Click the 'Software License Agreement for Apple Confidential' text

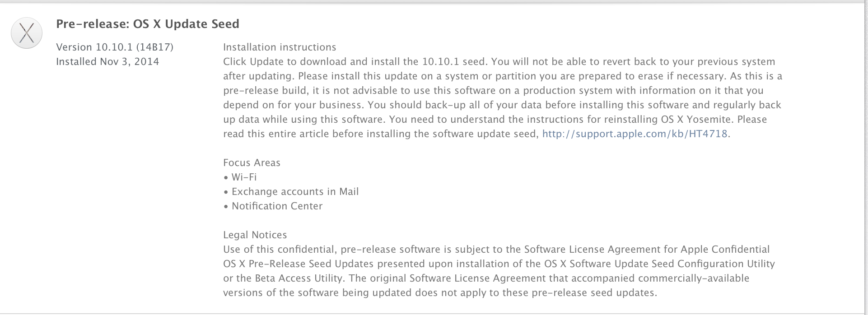(647, 250)
